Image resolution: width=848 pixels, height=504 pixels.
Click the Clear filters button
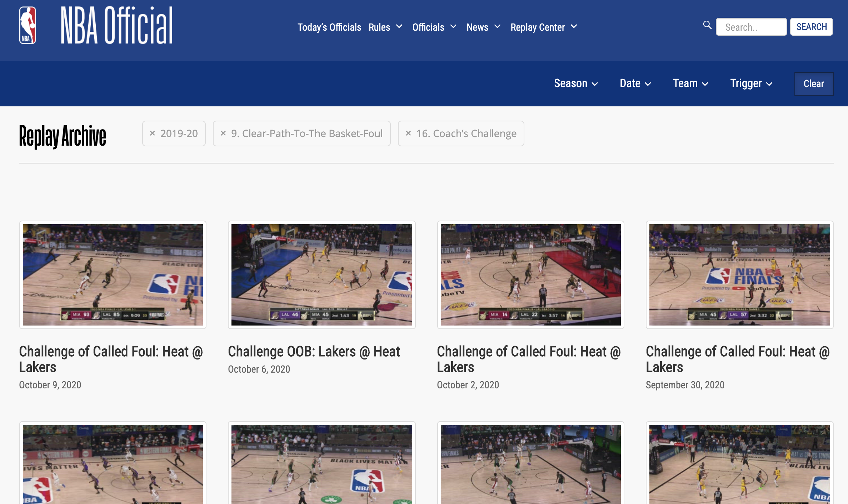coord(813,84)
